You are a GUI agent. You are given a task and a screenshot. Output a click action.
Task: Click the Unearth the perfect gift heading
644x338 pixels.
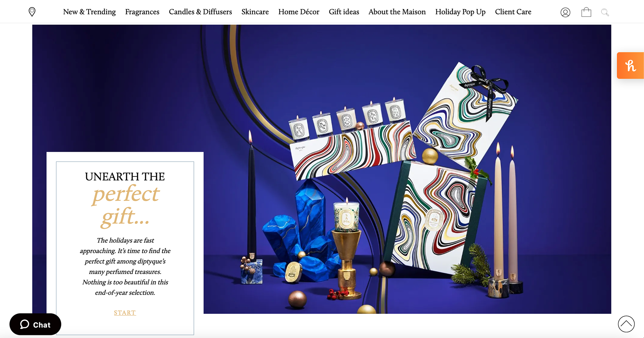pyautogui.click(x=125, y=199)
